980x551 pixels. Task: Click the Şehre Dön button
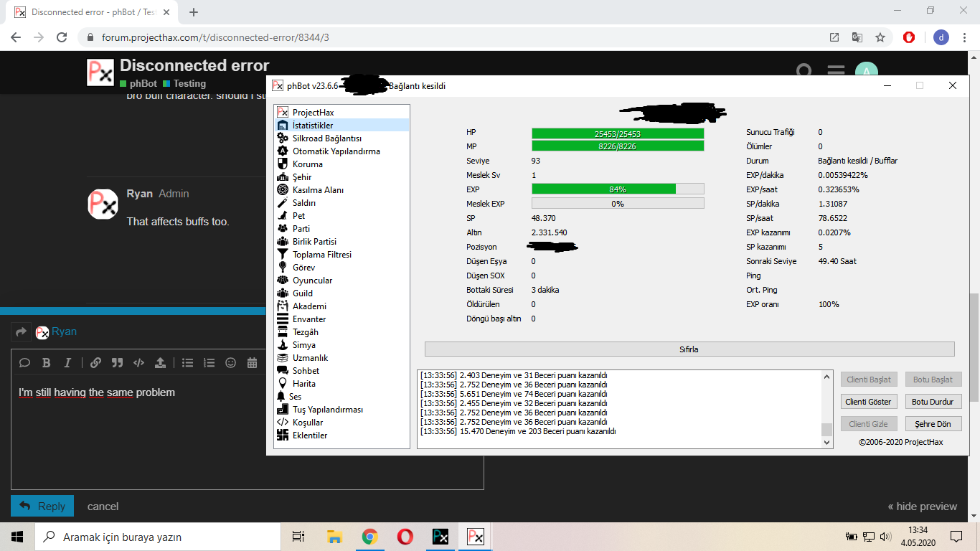[x=933, y=424]
